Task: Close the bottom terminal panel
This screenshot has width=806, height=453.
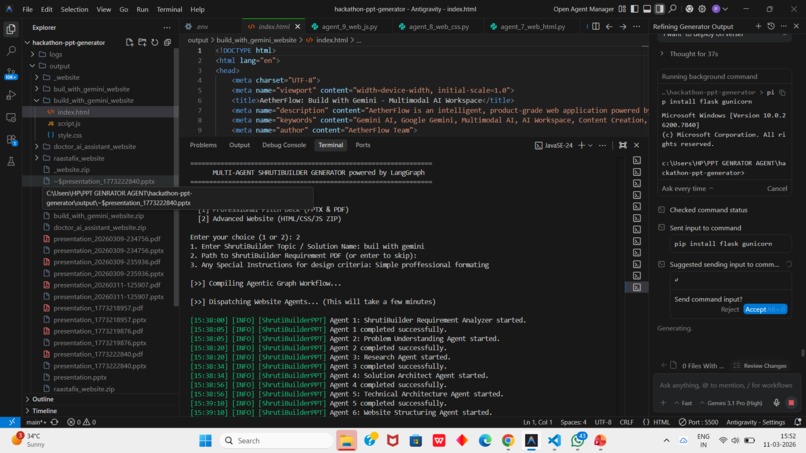Action: click(x=636, y=146)
